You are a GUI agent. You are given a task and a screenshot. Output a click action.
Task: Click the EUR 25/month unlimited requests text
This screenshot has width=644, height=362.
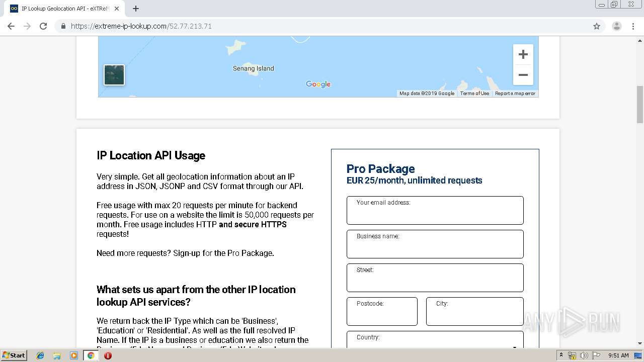pyautogui.click(x=415, y=180)
